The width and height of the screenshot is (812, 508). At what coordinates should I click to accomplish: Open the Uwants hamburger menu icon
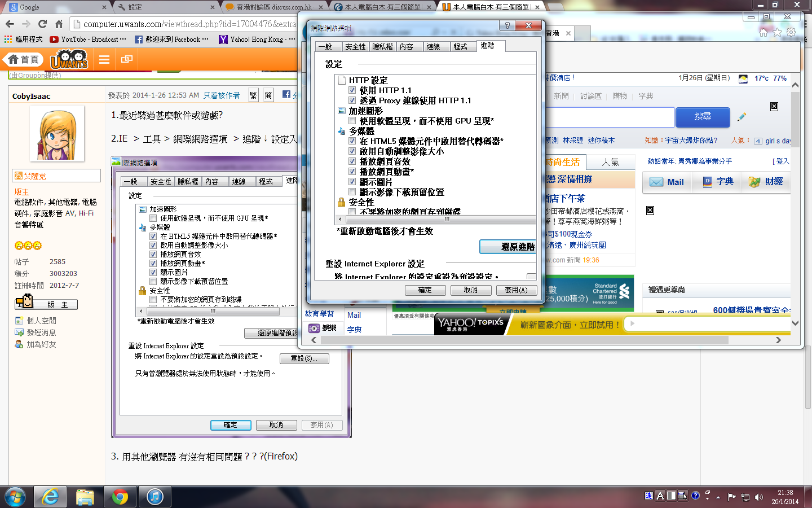pyautogui.click(x=104, y=59)
